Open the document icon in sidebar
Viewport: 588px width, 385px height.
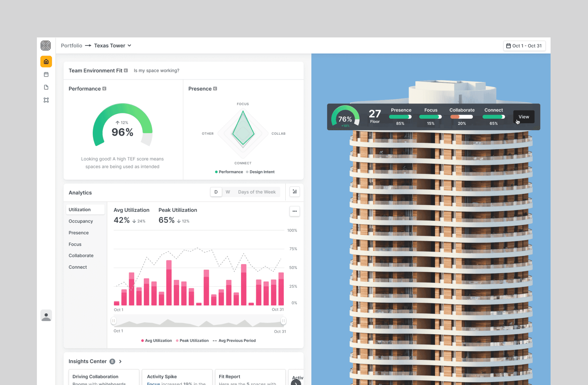[46, 87]
